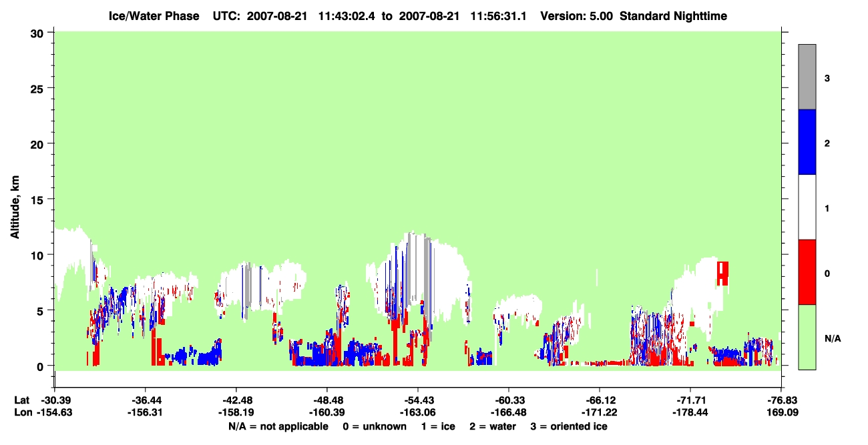868x445 pixels.
Task: Click the latitude value -42.48
Action: 236,400
